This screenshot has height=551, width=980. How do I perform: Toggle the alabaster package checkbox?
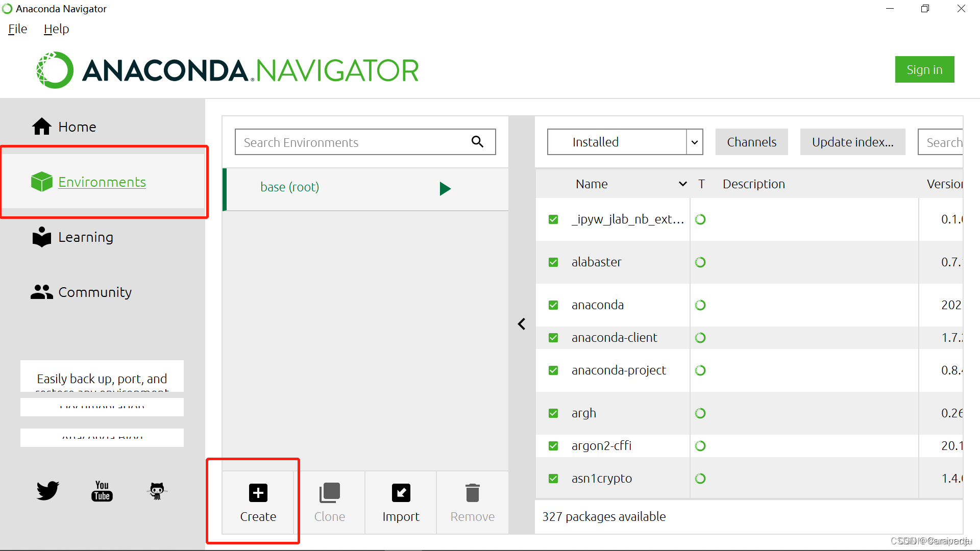pos(553,262)
